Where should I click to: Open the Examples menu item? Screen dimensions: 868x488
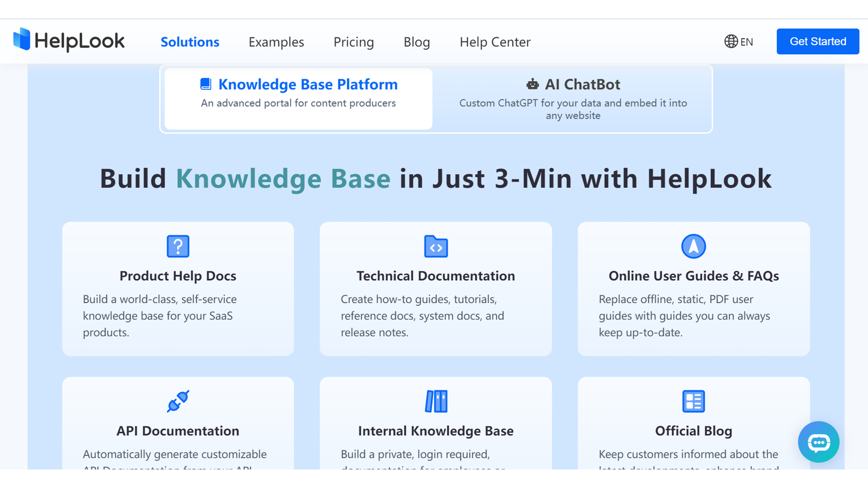pyautogui.click(x=276, y=42)
